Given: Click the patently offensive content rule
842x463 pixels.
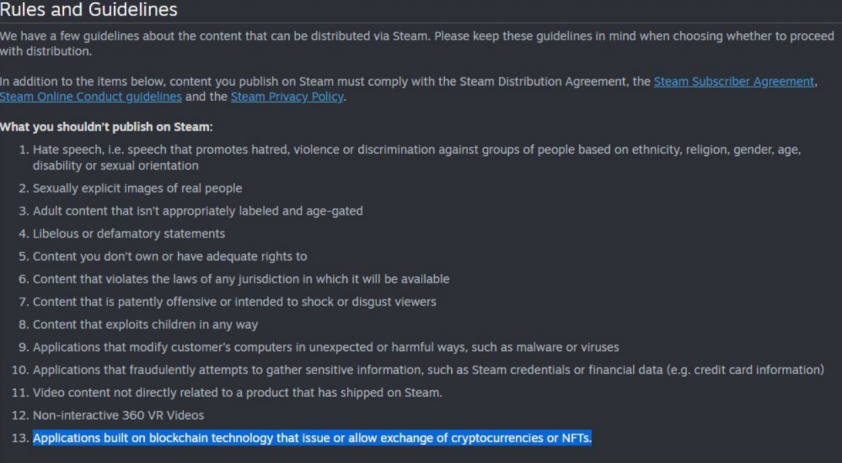Looking at the screenshot, I should pos(234,302).
